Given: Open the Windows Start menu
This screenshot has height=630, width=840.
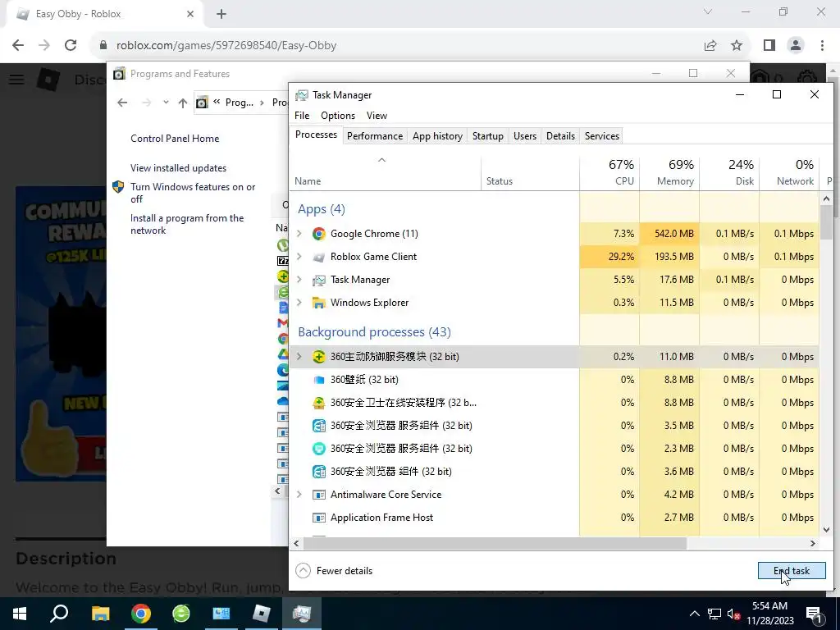Looking at the screenshot, I should pyautogui.click(x=20, y=614).
